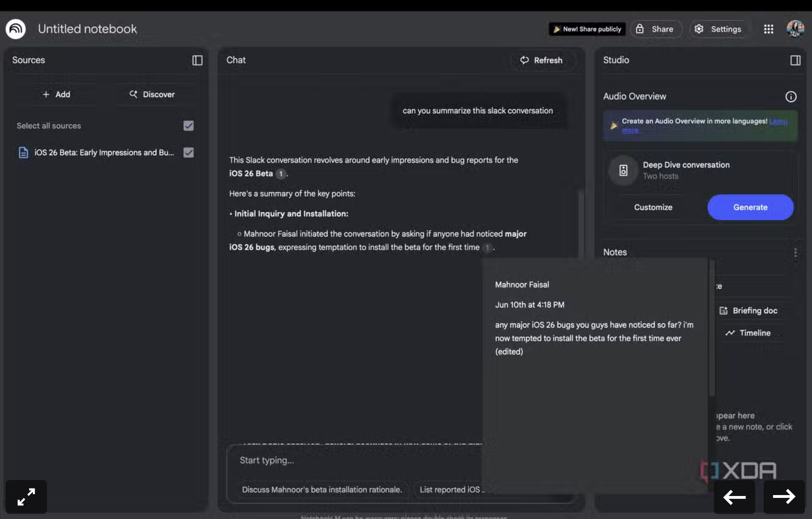Click citation 1 after iOS 26 Beta
Image resolution: width=812 pixels, height=519 pixels.
(281, 174)
